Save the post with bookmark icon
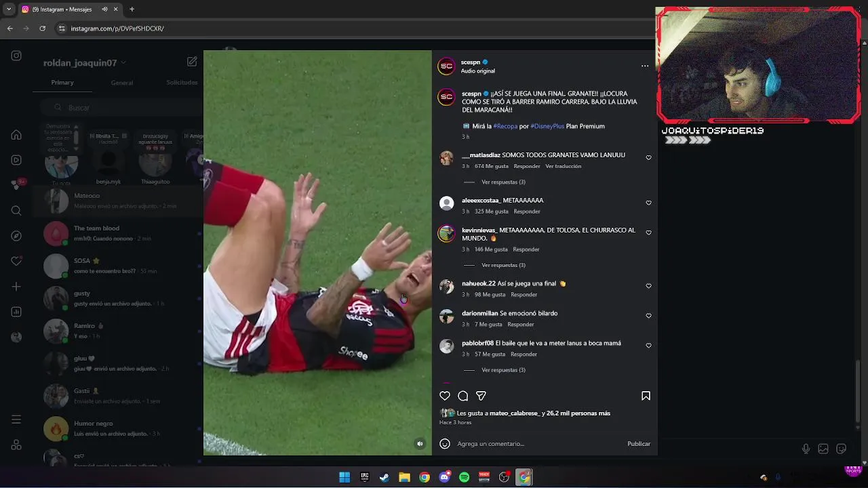 tap(646, 396)
